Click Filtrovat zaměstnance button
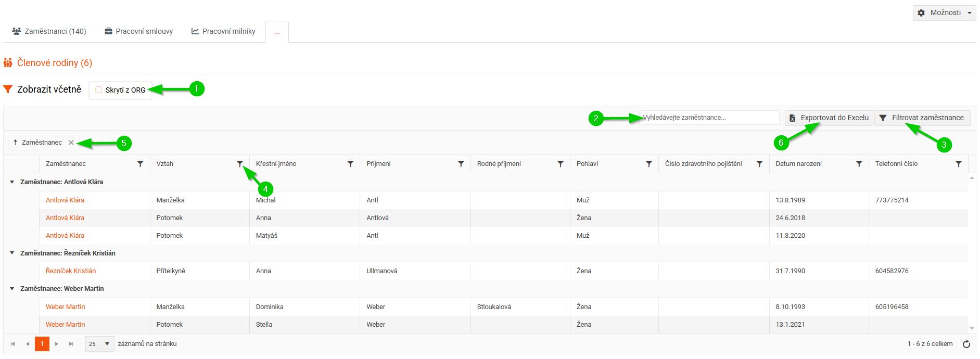 (922, 118)
